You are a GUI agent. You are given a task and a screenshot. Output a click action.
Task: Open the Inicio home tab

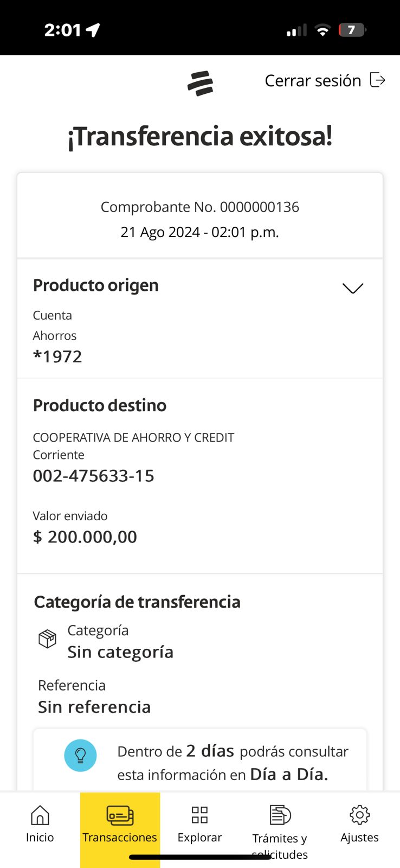coord(40,824)
